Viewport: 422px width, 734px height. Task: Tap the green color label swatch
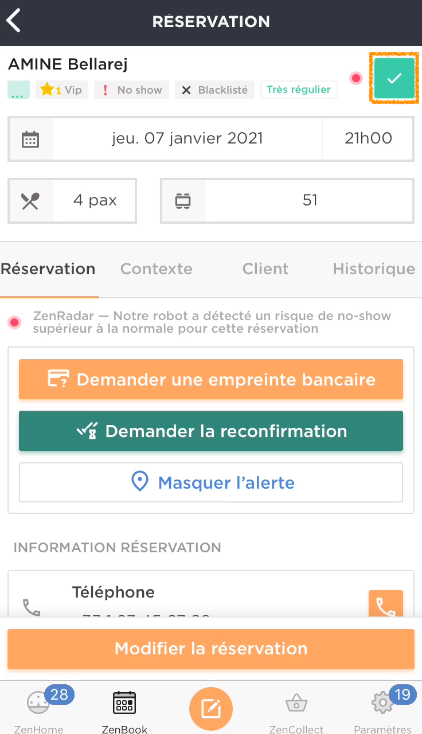19,90
